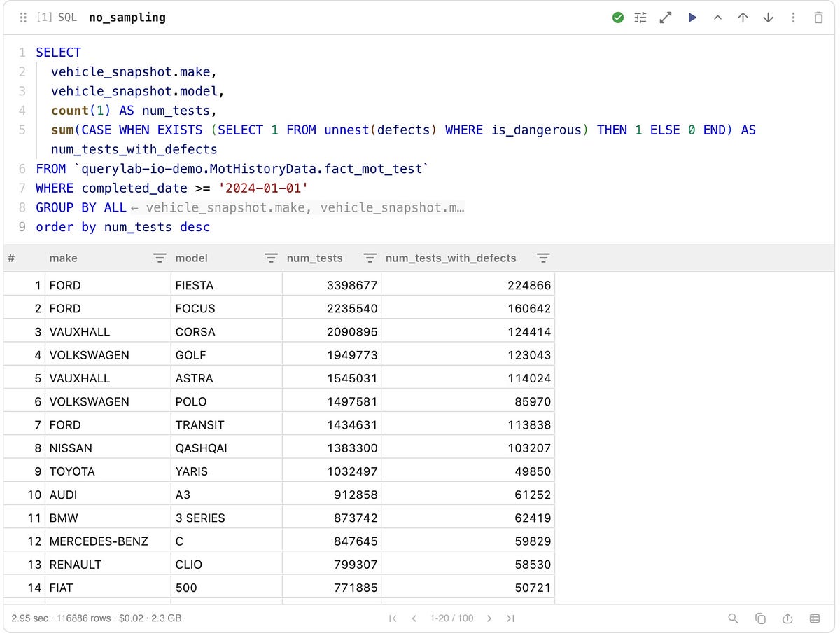Click the table name in the FROM clause
Viewport: 840px width, 636px height.
click(251, 169)
